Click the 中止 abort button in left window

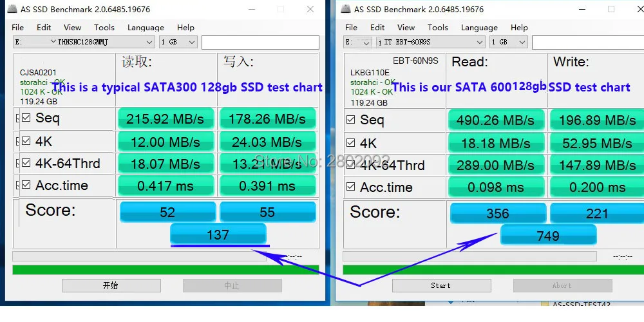tap(232, 285)
